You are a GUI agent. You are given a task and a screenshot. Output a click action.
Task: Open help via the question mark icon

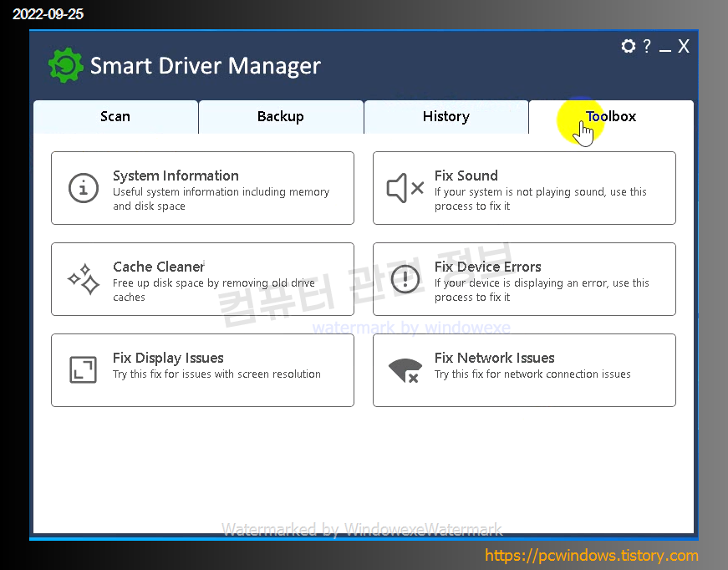[x=647, y=46]
